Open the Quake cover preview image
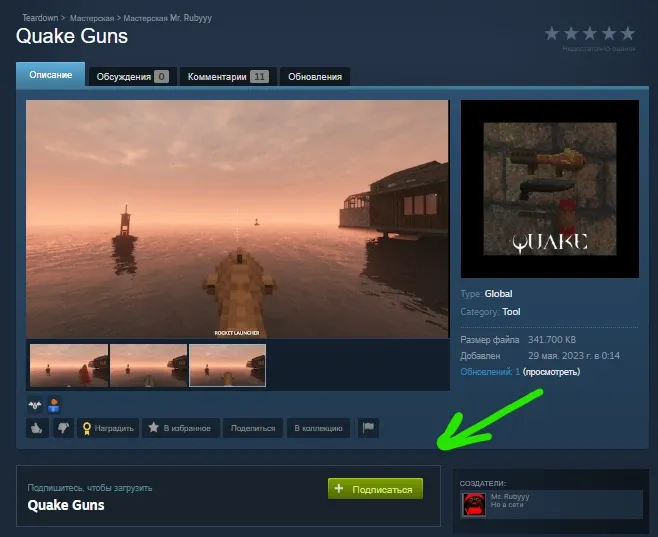 pyautogui.click(x=549, y=189)
